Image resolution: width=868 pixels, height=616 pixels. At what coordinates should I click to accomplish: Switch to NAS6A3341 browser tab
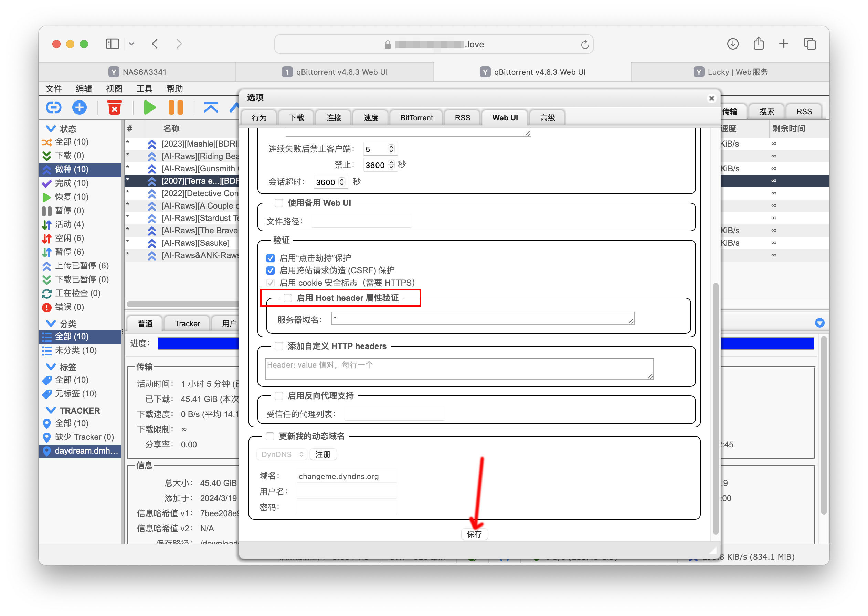coord(137,72)
